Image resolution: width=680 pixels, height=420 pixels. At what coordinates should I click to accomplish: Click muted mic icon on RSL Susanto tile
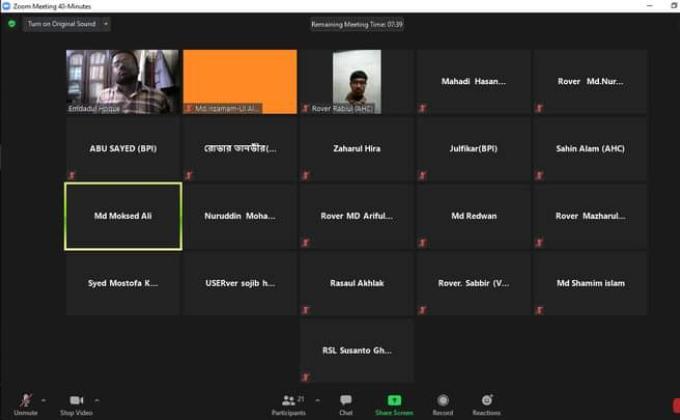click(x=306, y=377)
